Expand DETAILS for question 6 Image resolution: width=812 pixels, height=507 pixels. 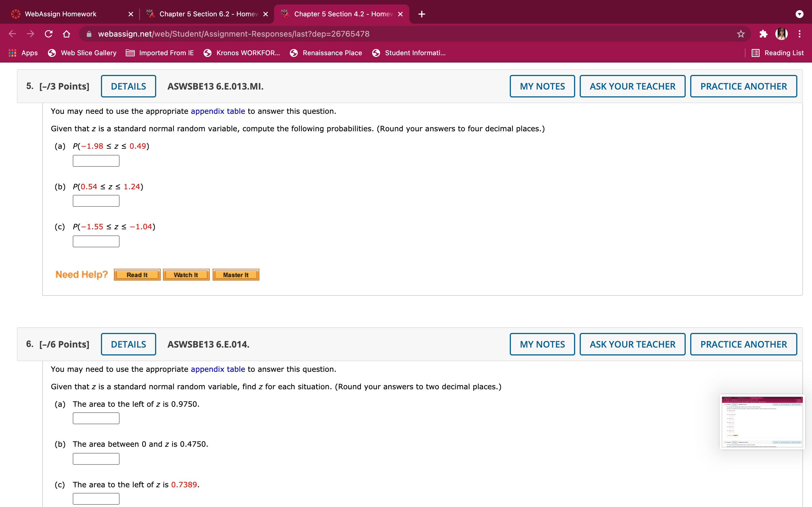(128, 344)
